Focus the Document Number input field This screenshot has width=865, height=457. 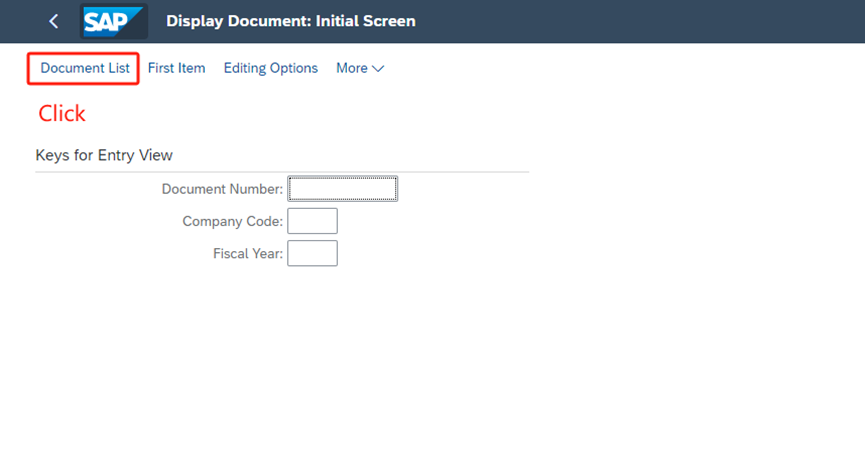point(342,188)
